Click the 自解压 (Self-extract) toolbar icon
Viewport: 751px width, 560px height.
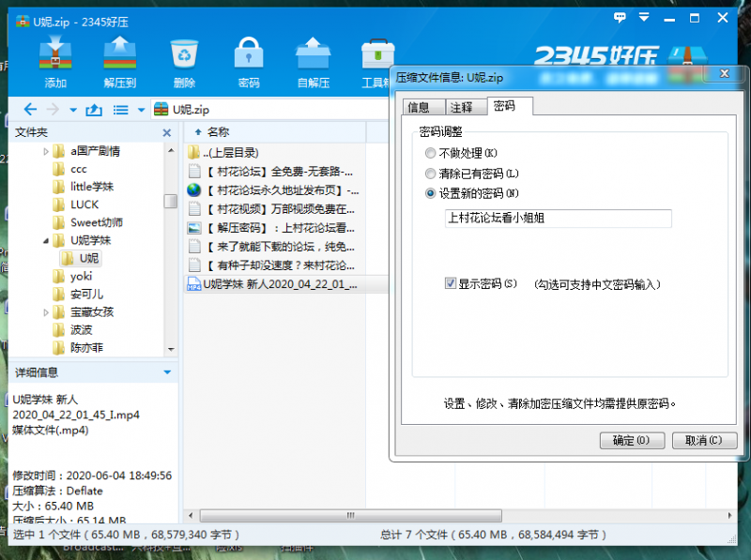click(313, 54)
